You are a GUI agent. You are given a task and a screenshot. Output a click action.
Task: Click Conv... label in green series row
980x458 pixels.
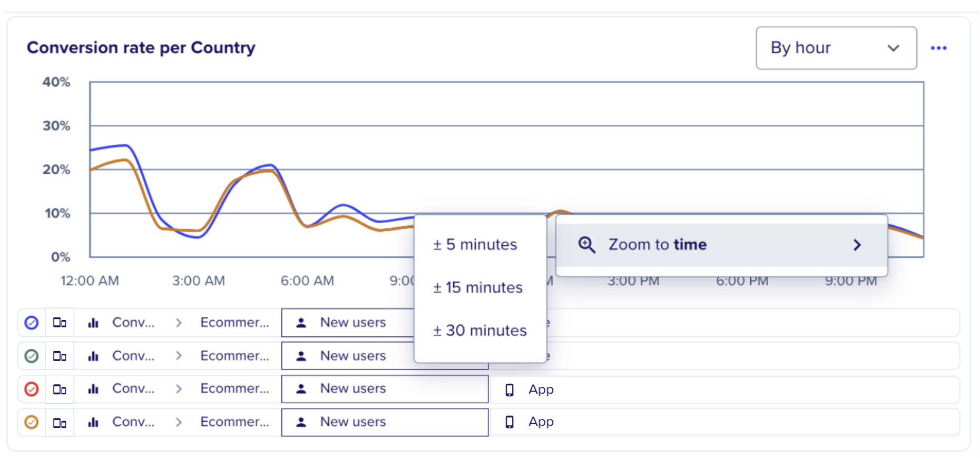(133, 356)
